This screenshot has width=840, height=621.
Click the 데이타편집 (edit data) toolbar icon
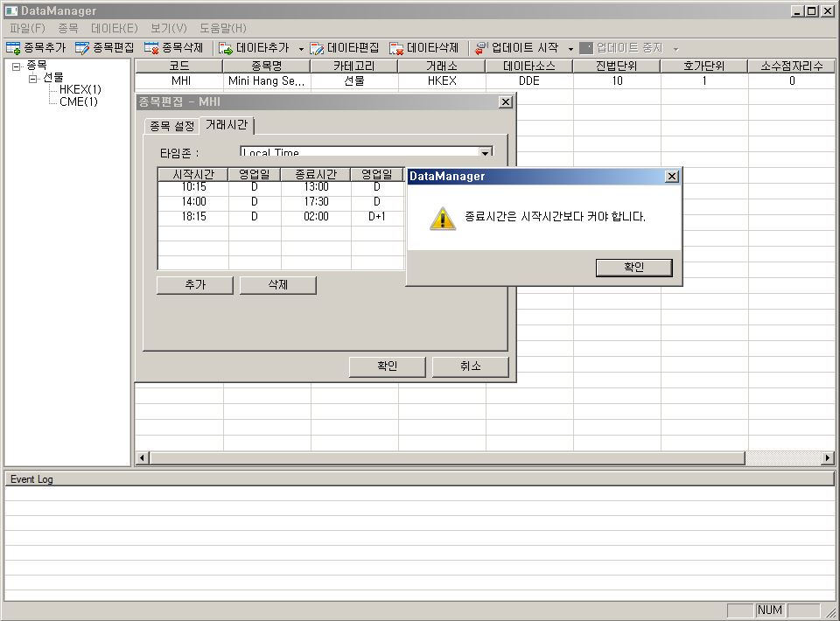317,48
